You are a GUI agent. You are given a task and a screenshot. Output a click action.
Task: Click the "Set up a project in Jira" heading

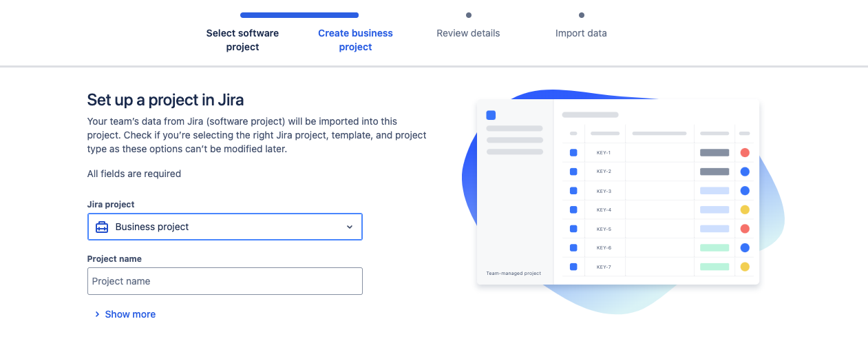click(165, 100)
